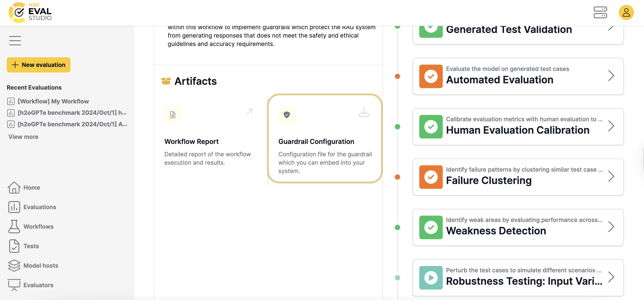Download the Guardrail Configuration file
The width and height of the screenshot is (644, 300).
click(x=364, y=112)
